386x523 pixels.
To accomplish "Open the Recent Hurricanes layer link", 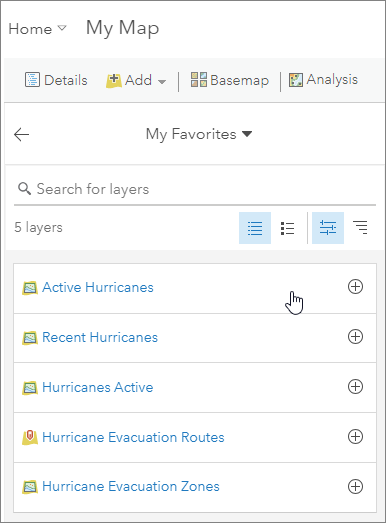I will pos(100,337).
